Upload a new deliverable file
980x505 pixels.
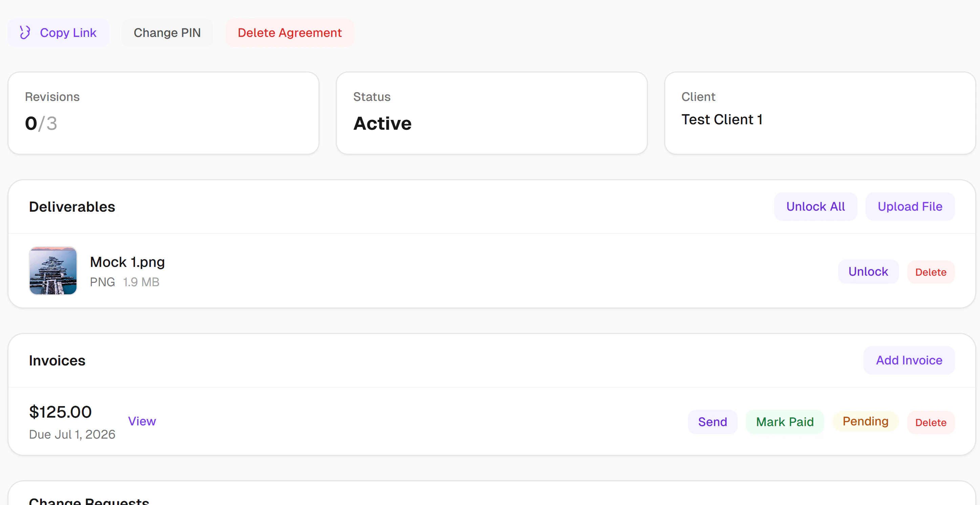point(910,207)
